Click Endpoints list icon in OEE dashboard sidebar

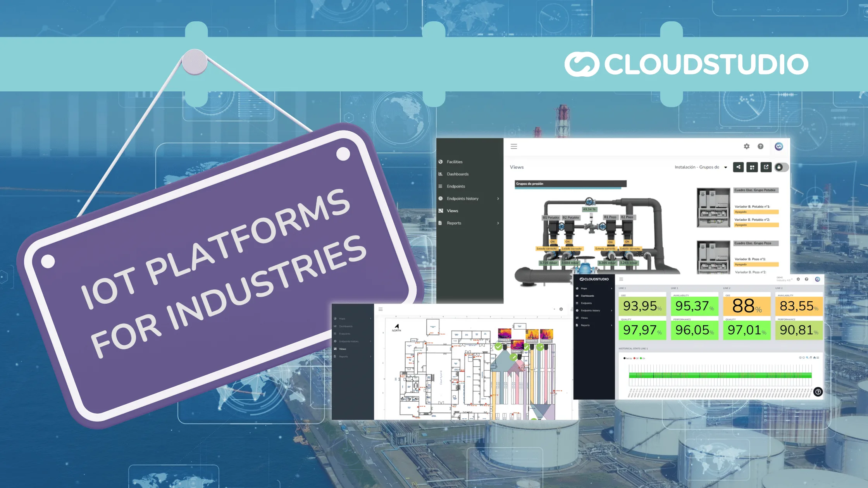click(x=577, y=303)
